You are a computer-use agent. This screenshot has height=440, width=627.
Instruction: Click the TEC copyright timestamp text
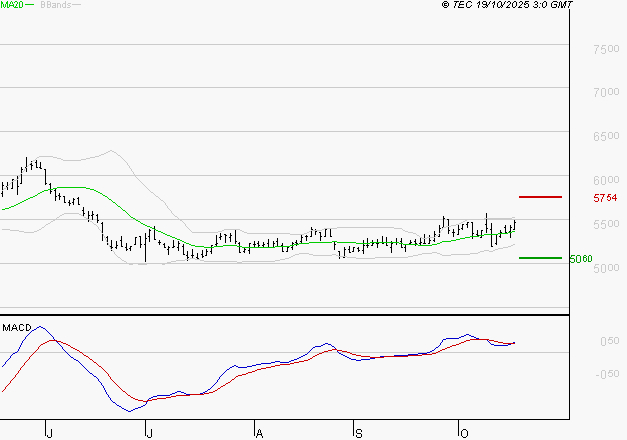[507, 6]
